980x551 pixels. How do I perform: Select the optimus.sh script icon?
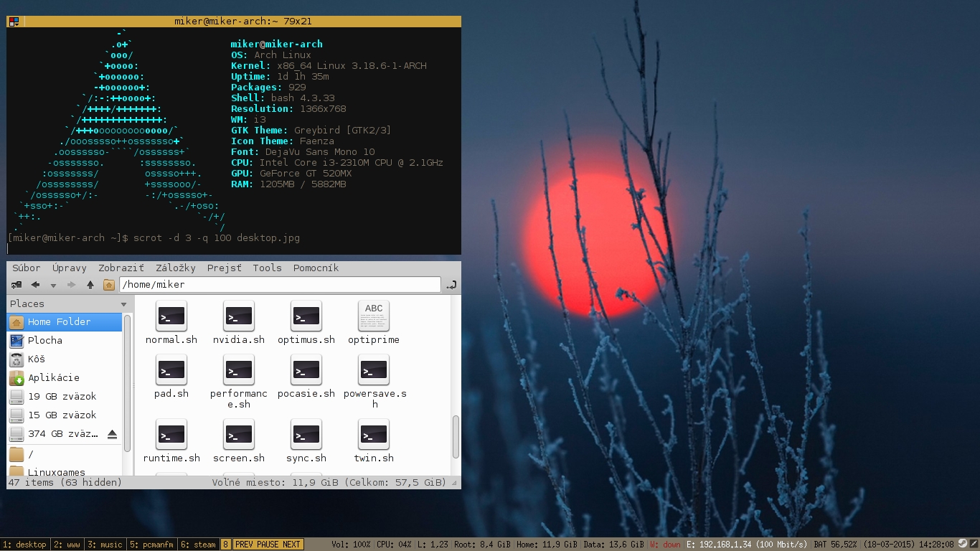point(306,316)
